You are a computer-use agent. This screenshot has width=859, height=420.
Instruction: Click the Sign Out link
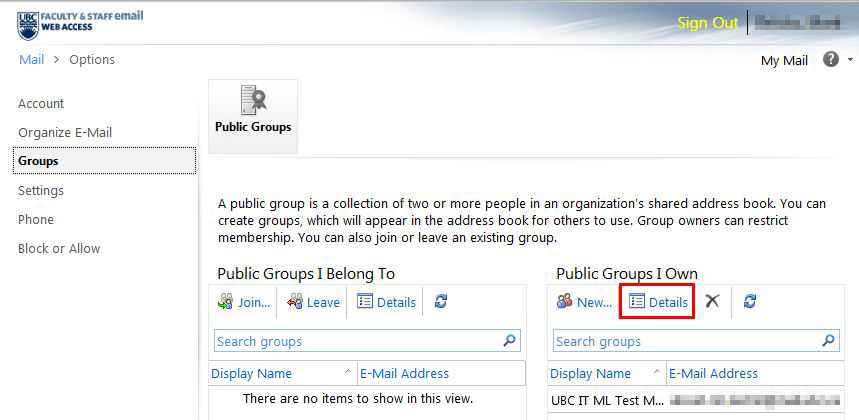point(707,23)
